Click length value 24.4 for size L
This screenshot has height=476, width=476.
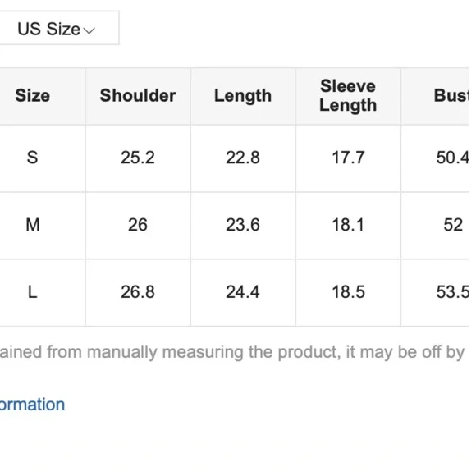(243, 292)
